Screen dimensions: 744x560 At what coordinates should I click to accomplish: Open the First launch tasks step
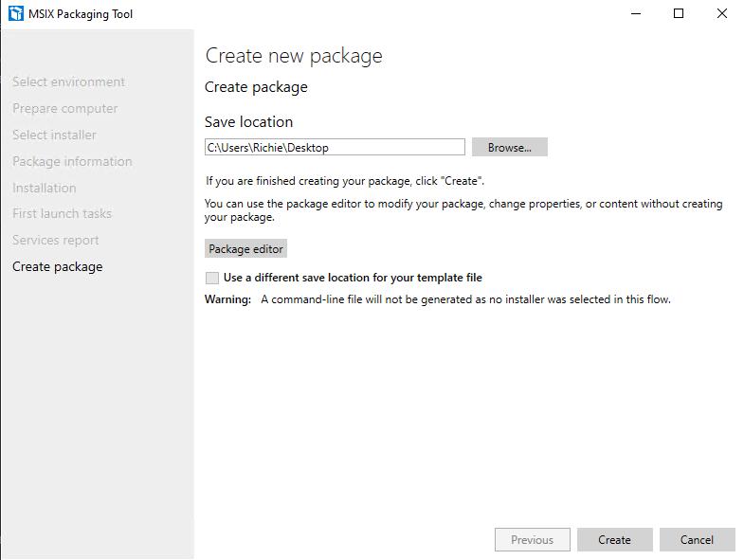tap(62, 213)
